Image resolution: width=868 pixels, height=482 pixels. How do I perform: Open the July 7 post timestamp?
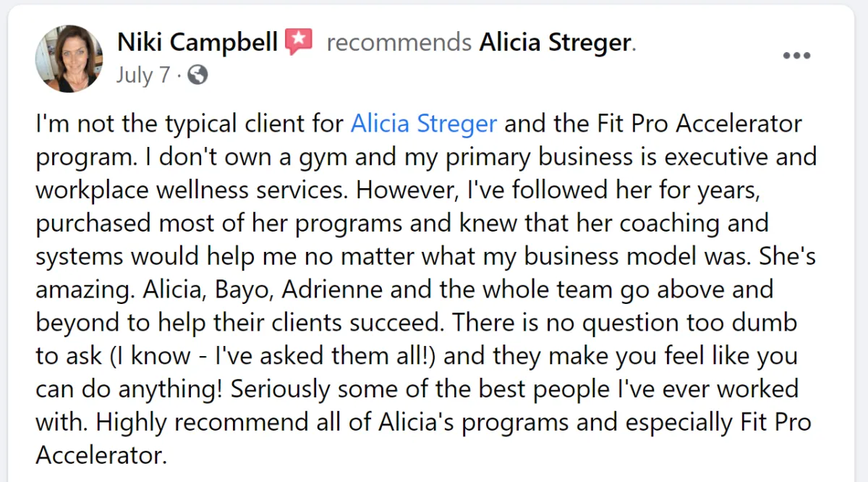point(143,75)
